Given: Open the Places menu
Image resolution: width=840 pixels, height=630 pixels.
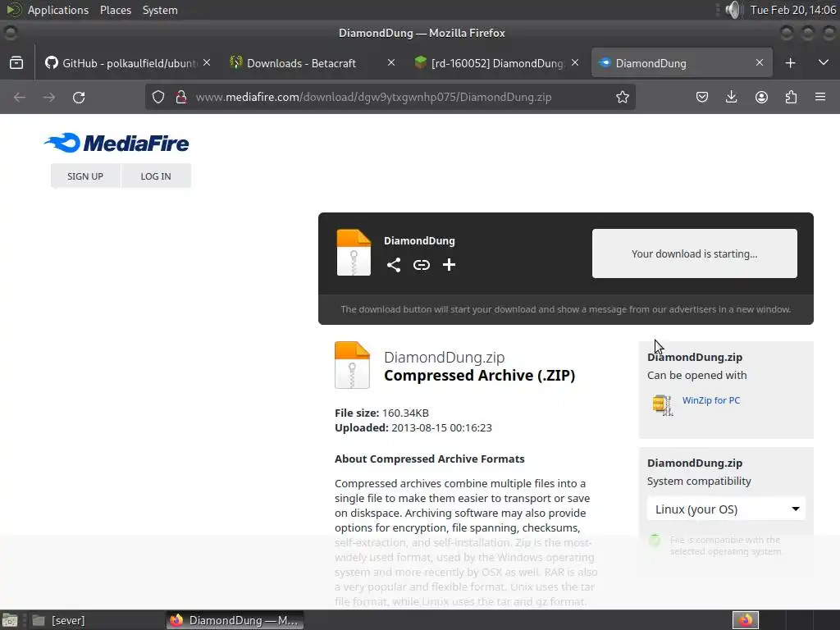Looking at the screenshot, I should click(x=115, y=10).
